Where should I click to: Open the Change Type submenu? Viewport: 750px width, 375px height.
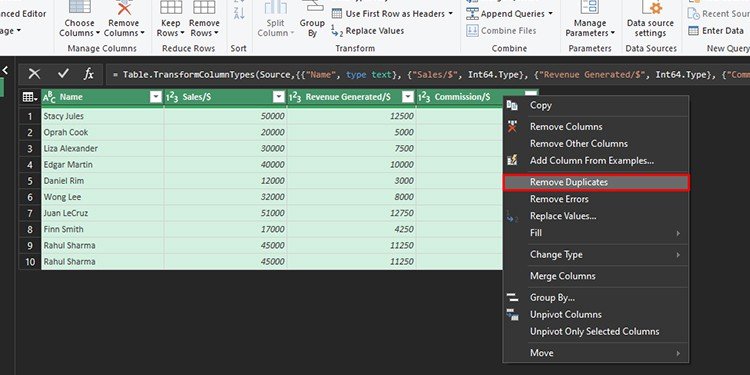596,255
